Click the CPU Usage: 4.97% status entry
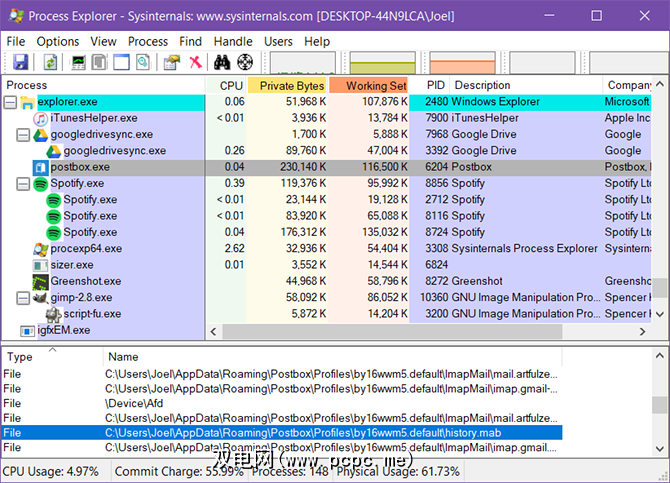Image resolution: width=670 pixels, height=483 pixels. click(51, 472)
